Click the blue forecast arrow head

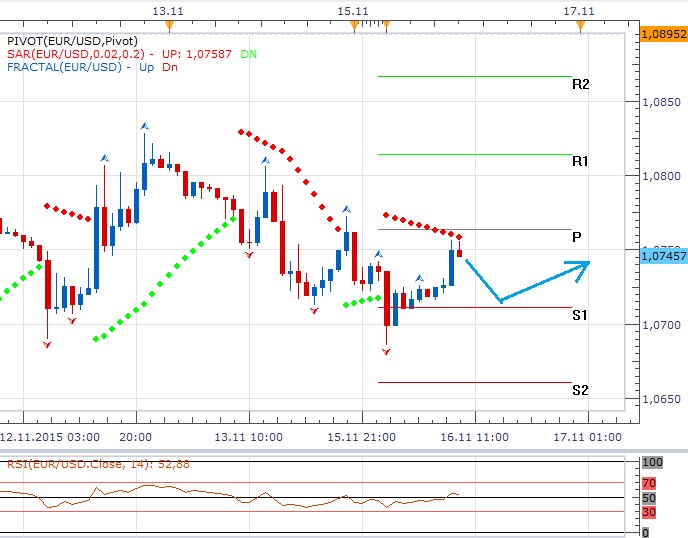tap(580, 265)
